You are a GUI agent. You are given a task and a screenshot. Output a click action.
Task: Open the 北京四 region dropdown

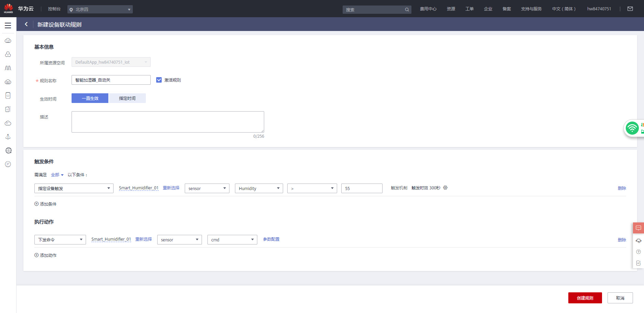click(x=100, y=9)
